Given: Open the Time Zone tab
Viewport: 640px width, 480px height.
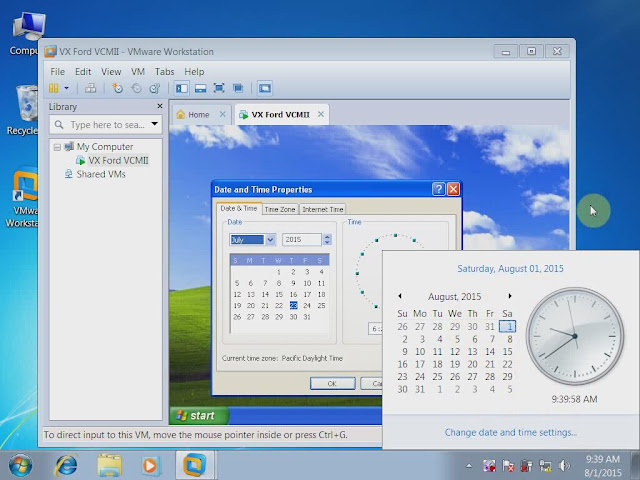Looking at the screenshot, I should click(280, 209).
